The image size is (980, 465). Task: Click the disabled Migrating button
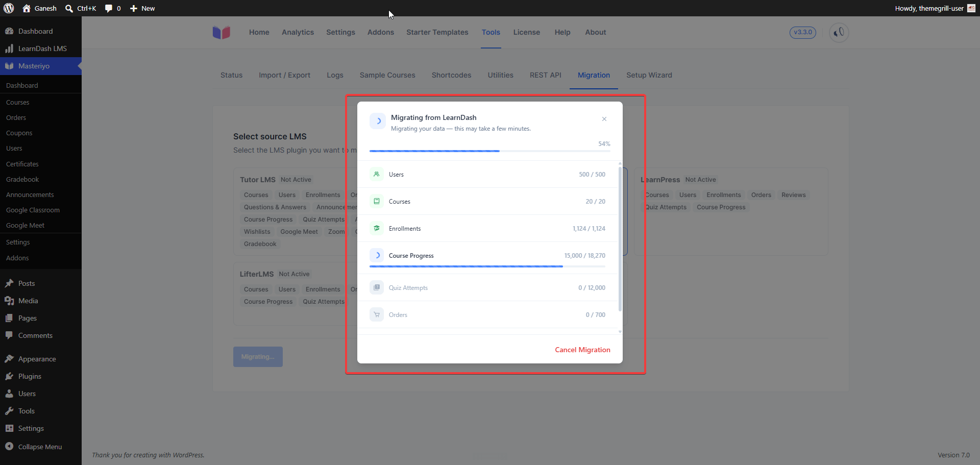coord(258,357)
